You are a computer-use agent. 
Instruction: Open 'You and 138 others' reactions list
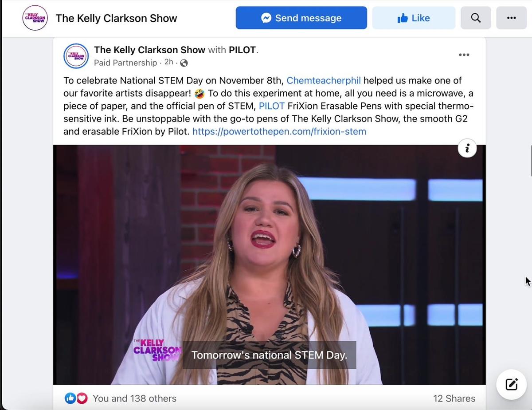tap(134, 398)
